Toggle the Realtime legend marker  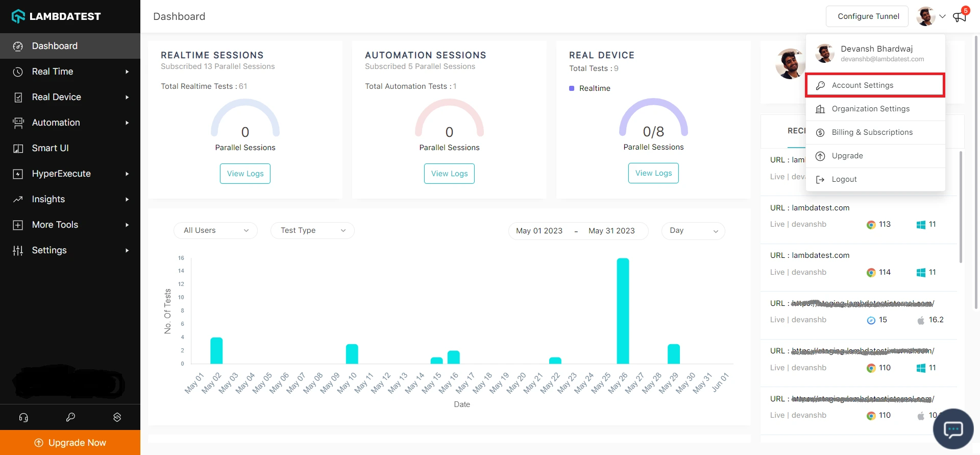click(572, 88)
